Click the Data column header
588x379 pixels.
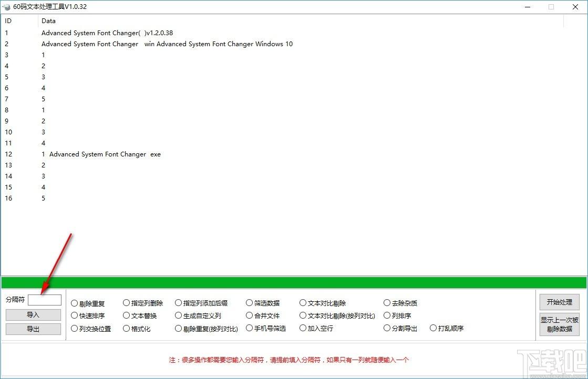pyautogui.click(x=48, y=21)
